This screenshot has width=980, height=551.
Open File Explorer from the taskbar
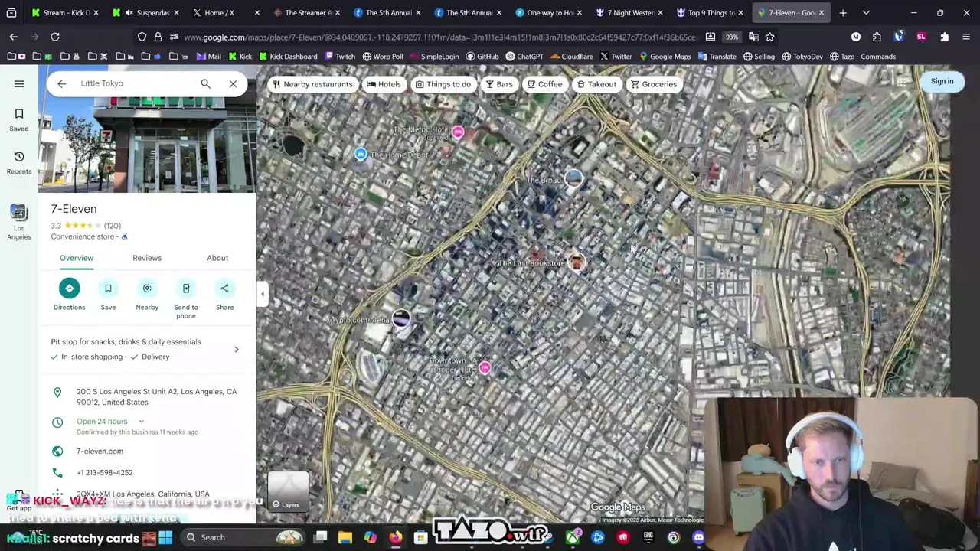(x=345, y=537)
